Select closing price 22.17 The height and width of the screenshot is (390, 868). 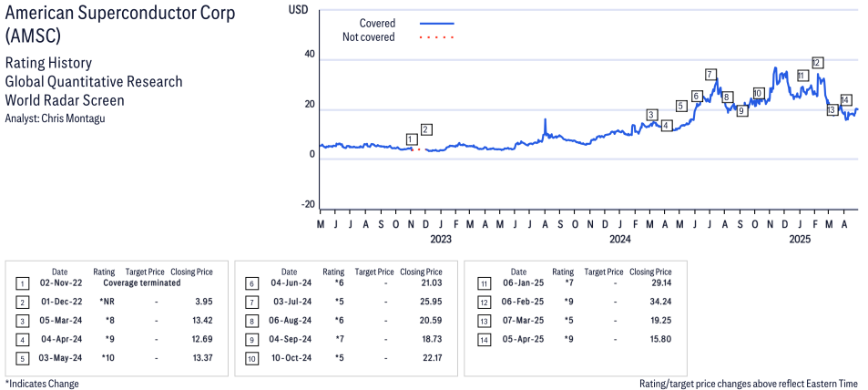pyautogui.click(x=431, y=358)
